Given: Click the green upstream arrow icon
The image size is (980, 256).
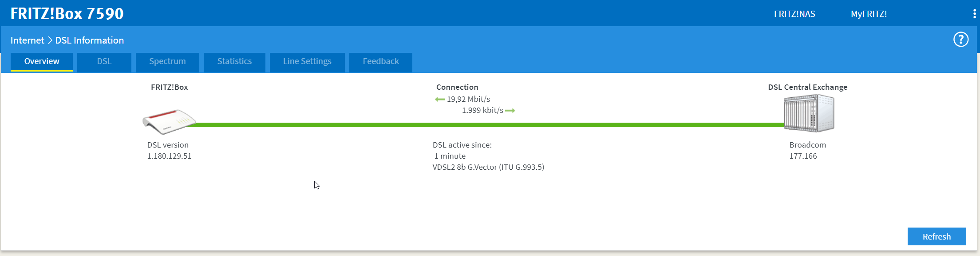Looking at the screenshot, I should tap(510, 111).
